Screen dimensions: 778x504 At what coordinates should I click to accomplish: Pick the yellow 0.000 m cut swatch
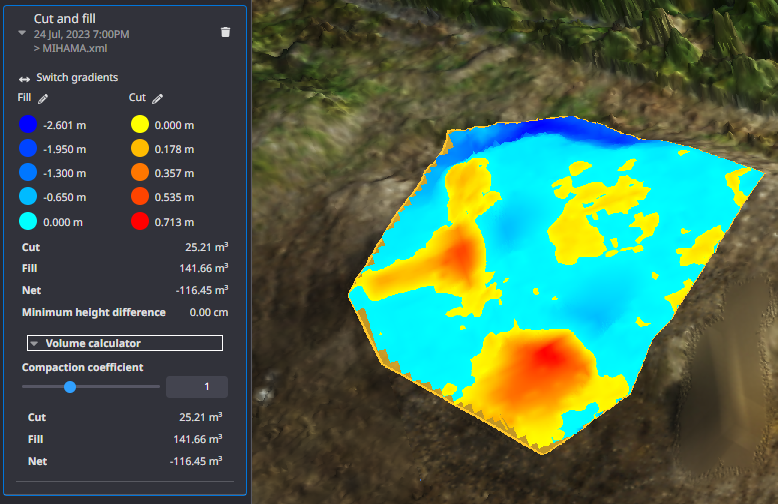click(x=140, y=124)
